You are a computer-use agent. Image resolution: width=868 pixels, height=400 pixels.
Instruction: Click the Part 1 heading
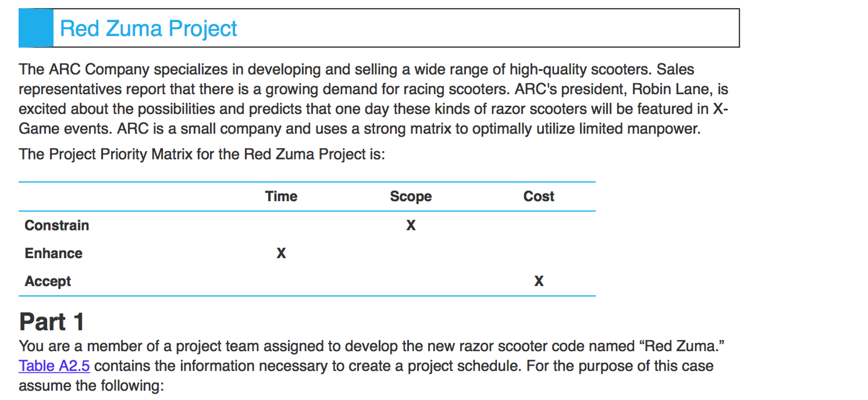point(52,322)
